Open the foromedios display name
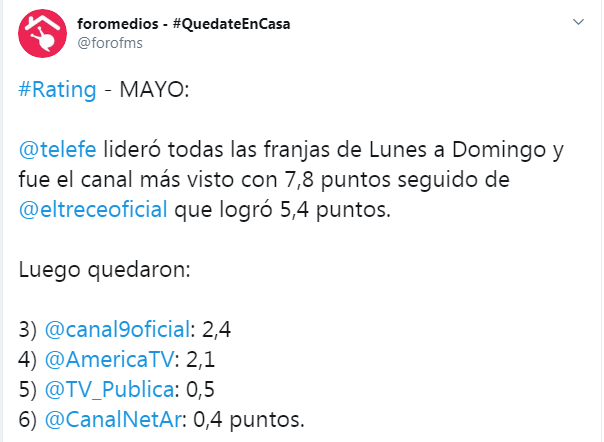This screenshot has width=604, height=442. [x=183, y=24]
